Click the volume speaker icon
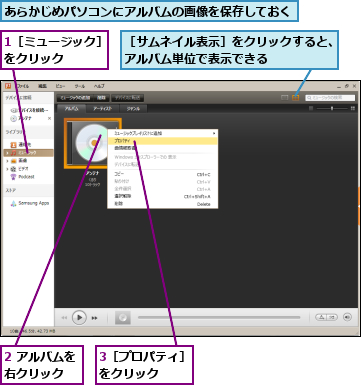The image size is (361, 385). pyautogui.click(x=347, y=317)
